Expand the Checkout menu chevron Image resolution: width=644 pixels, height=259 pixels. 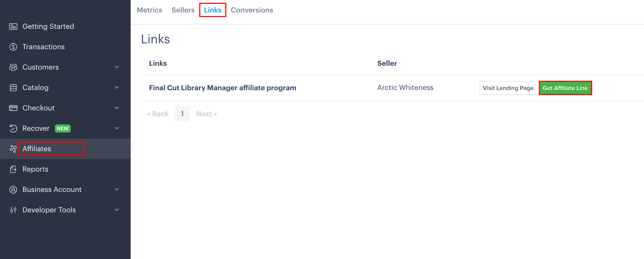[117, 108]
